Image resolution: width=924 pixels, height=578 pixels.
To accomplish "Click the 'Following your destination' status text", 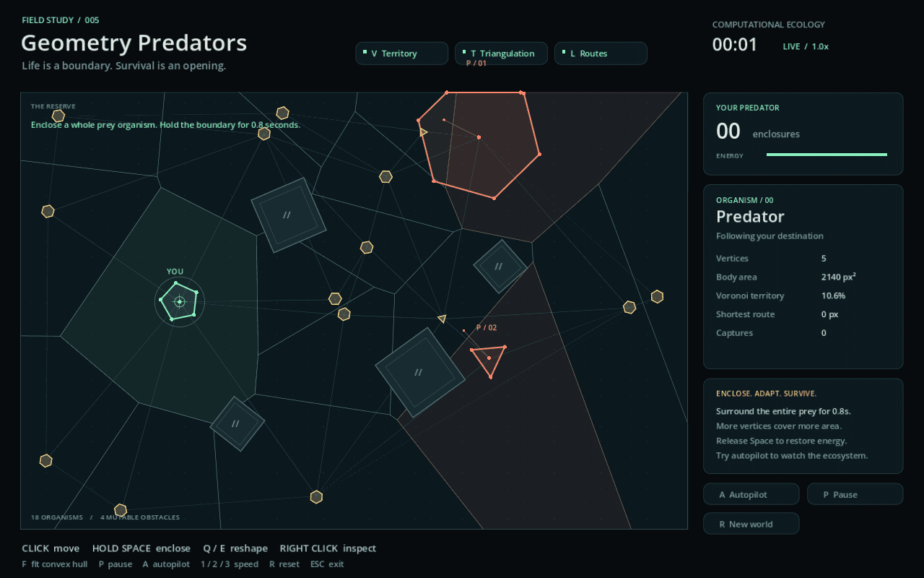I will coord(770,236).
